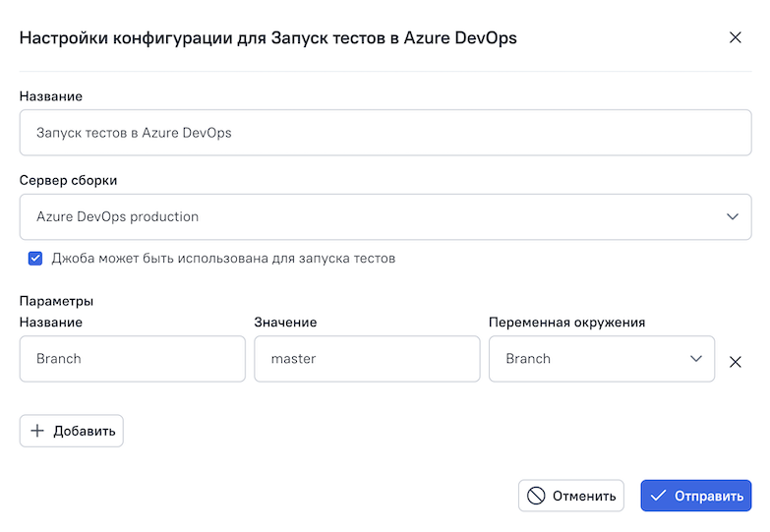Click the checkmark icon beside Отправить
The image size is (770, 532).
658,496
